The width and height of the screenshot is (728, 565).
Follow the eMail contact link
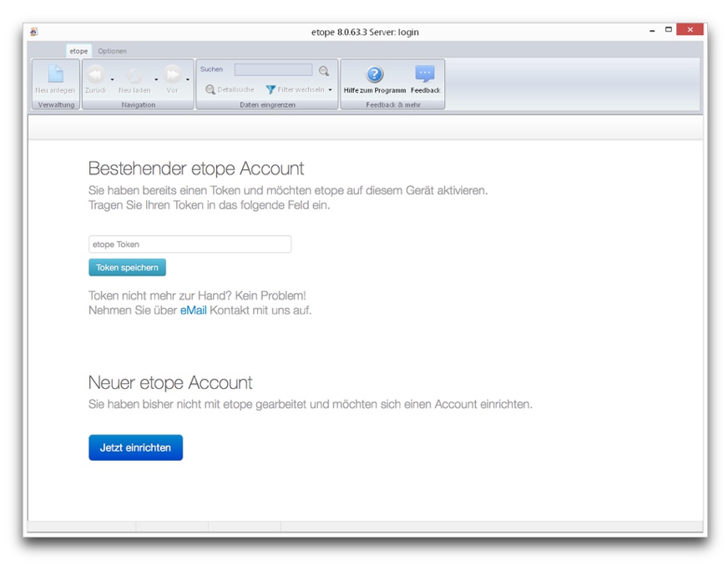pyautogui.click(x=193, y=310)
